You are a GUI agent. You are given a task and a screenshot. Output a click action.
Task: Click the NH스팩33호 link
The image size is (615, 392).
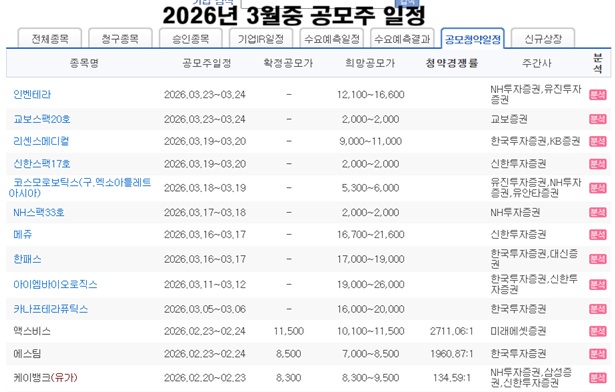coord(39,212)
